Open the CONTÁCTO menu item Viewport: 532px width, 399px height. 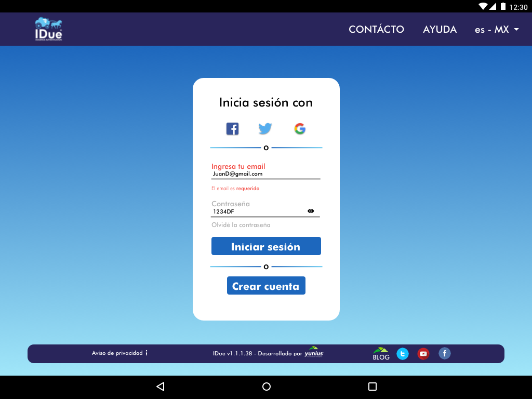[376, 29]
